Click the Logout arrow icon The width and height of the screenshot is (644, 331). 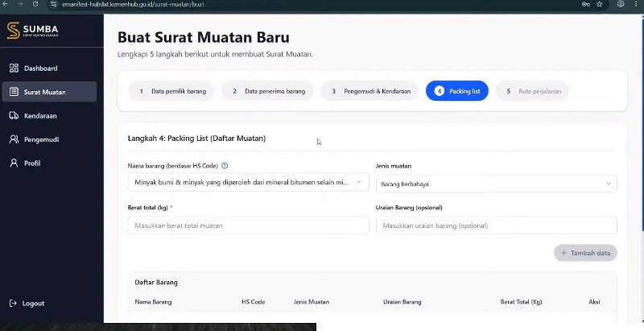(x=13, y=303)
